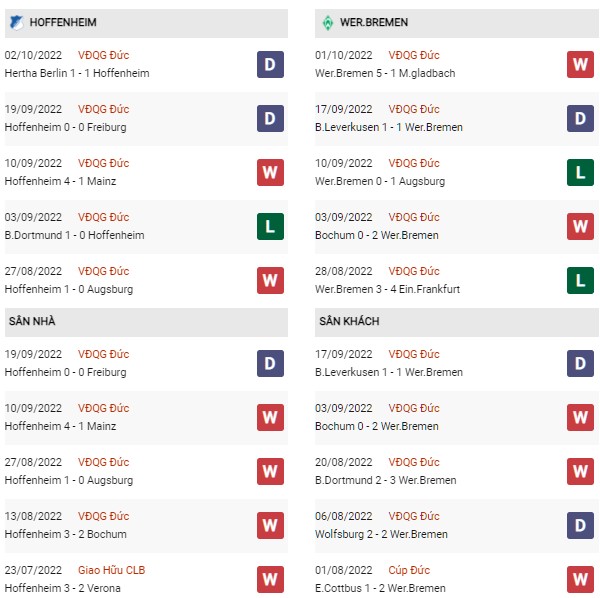Click the L badge for Bremen 3-4 Ein.Frankfurt
Screen dimensions: 600x598
coord(580,280)
